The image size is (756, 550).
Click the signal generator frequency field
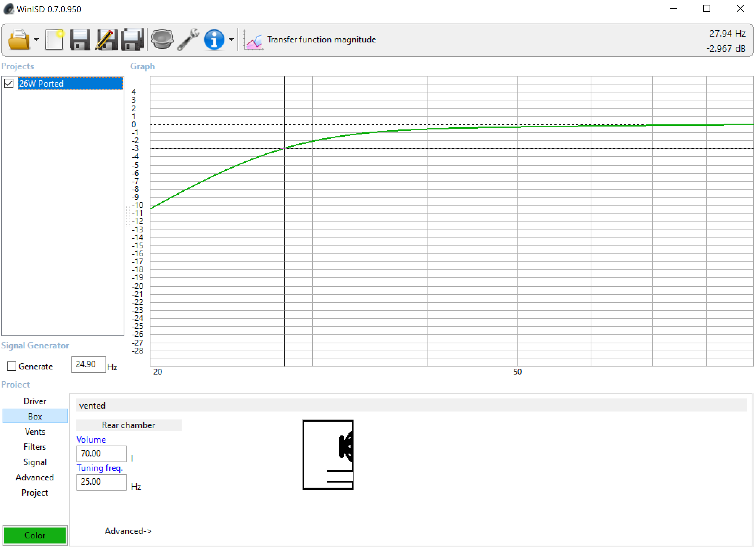point(88,364)
